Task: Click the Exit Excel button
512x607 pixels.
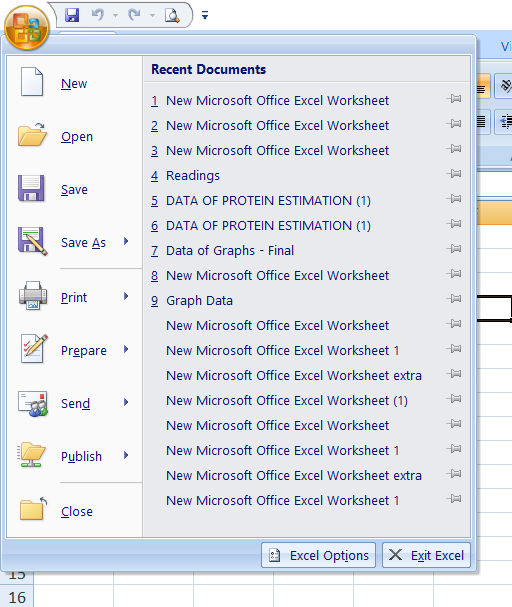Action: pos(426,555)
